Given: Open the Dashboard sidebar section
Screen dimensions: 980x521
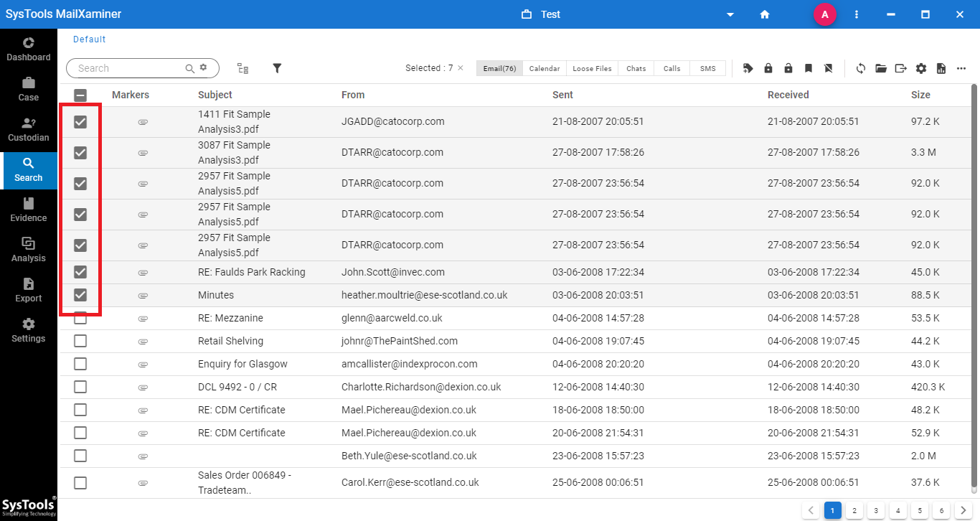Looking at the screenshot, I should pyautogui.click(x=29, y=50).
